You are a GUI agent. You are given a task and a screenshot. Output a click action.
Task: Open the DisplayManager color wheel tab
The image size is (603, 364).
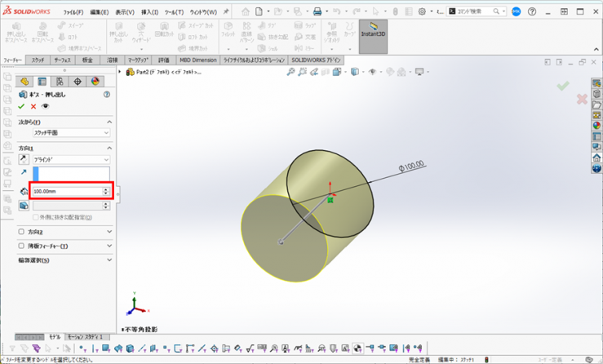(95, 82)
